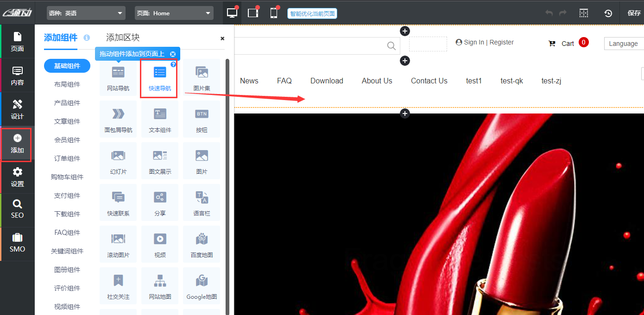Select the 快速导航 quick navigation component

coord(159,77)
